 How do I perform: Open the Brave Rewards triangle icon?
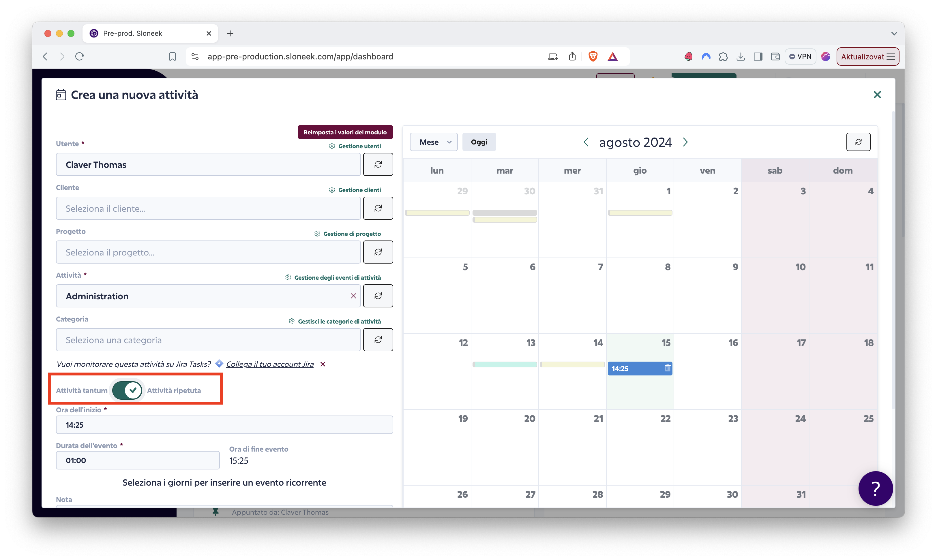pyautogui.click(x=612, y=57)
